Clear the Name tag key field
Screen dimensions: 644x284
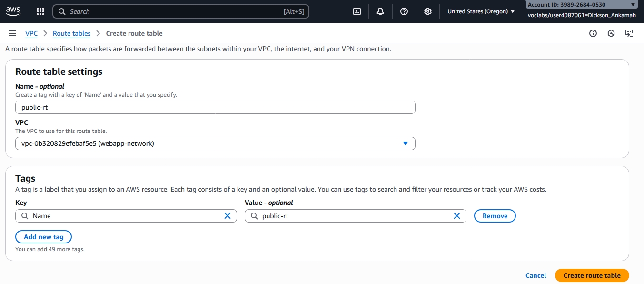pos(228,216)
